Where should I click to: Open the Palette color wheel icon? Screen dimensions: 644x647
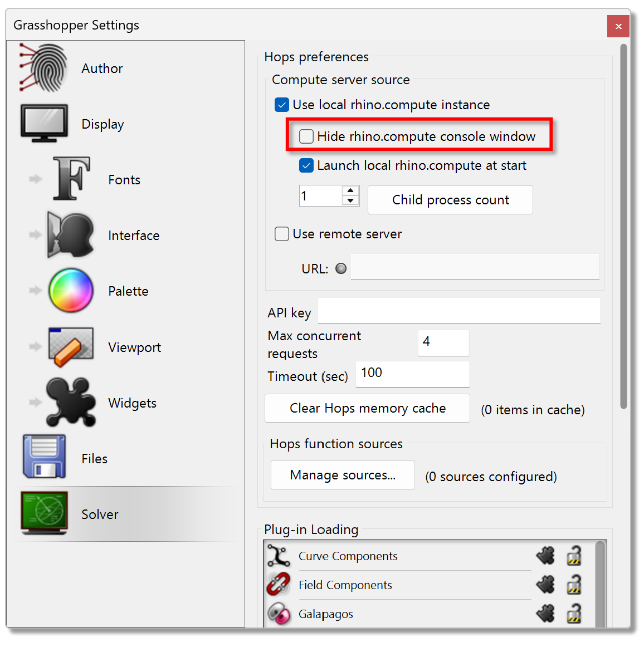71,290
